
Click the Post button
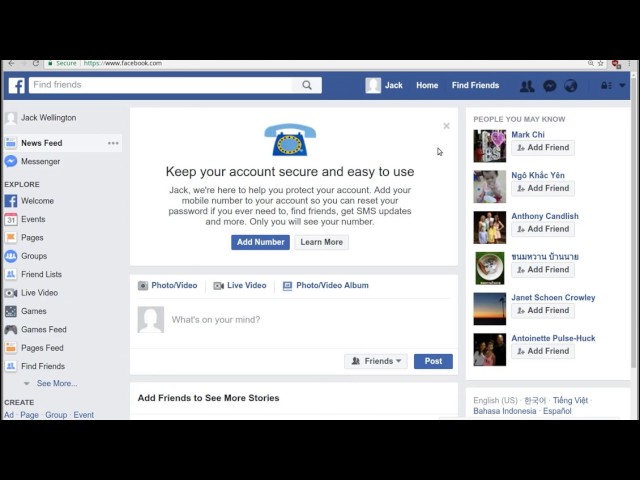point(433,361)
